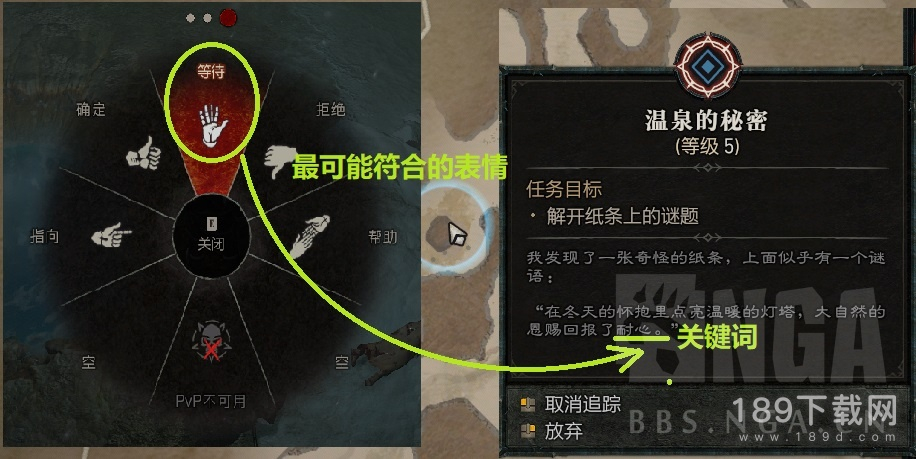916x459 pixels.
Task: Click the 拒绝 label on wheel
Action: click(x=331, y=109)
